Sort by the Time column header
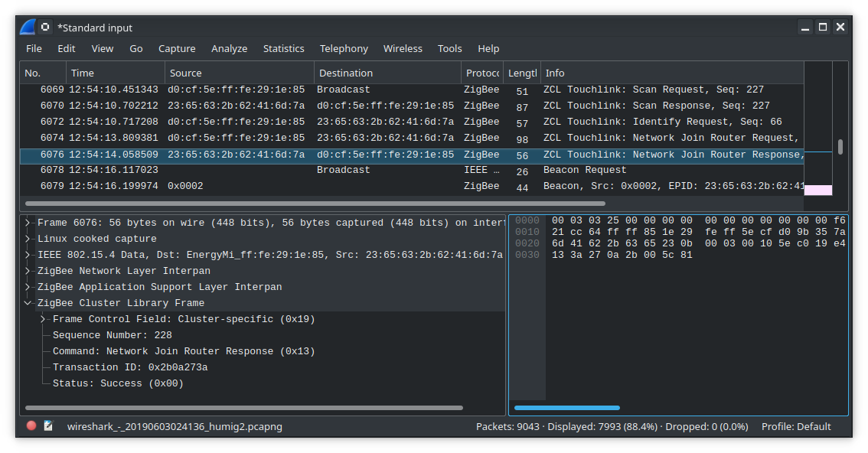Viewport: 868px width, 453px height. (x=116, y=73)
